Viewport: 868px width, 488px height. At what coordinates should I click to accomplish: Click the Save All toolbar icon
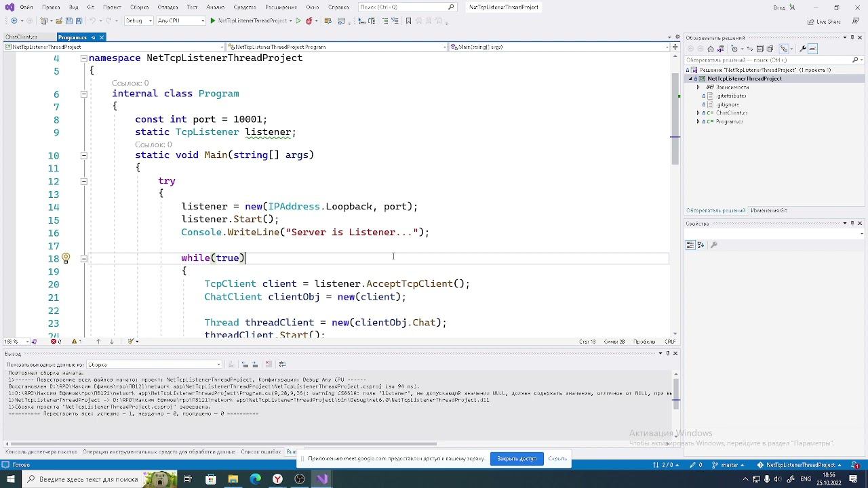click(79, 21)
